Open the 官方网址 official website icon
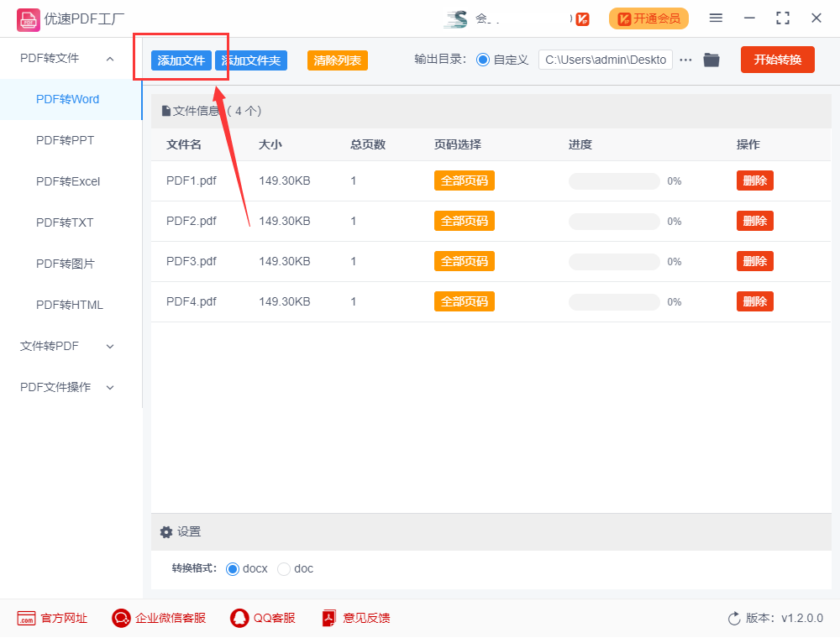Image resolution: width=840 pixels, height=638 pixels. pos(26,618)
